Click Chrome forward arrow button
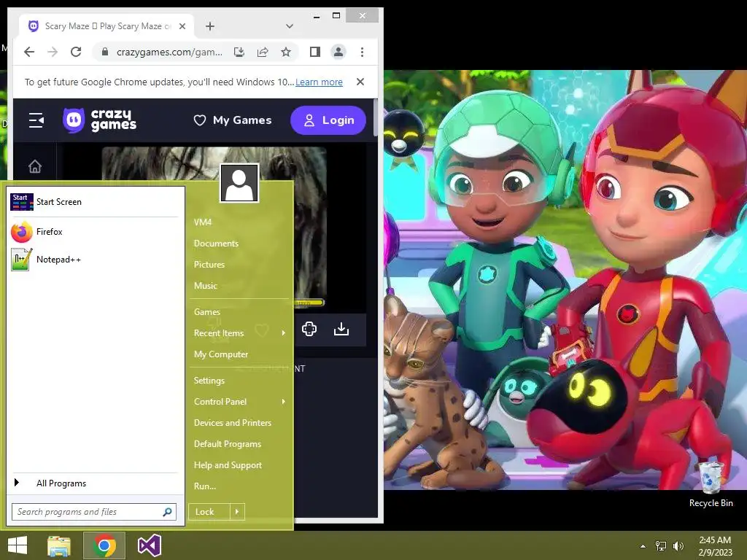 pyautogui.click(x=53, y=52)
